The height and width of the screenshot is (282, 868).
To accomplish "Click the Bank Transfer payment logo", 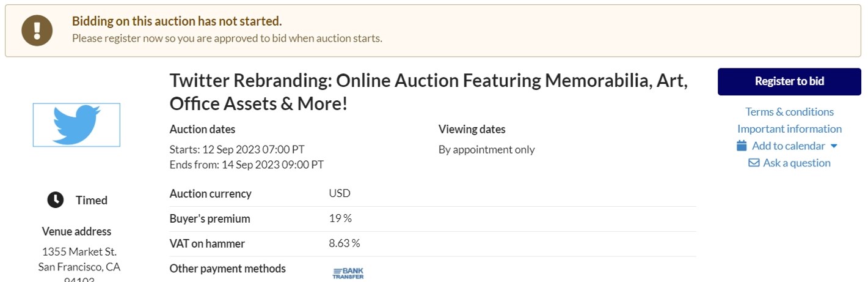I will [348, 273].
